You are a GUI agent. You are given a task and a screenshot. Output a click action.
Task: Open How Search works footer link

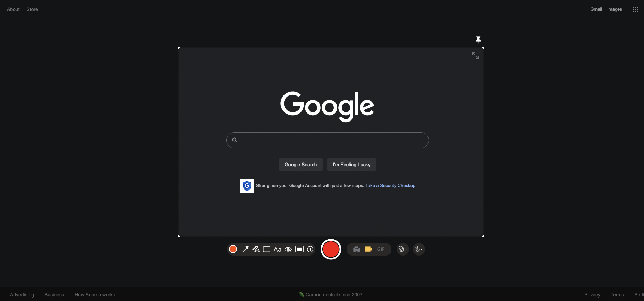click(95, 295)
